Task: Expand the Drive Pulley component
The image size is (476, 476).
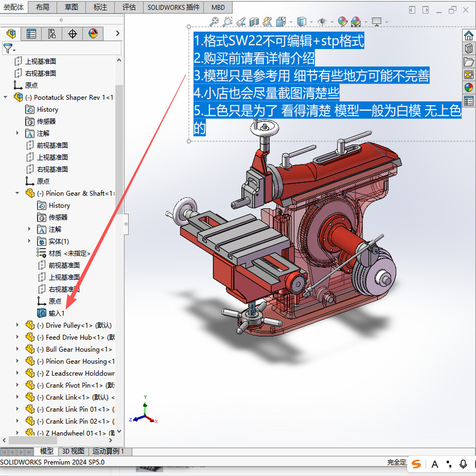Action: (x=17, y=325)
